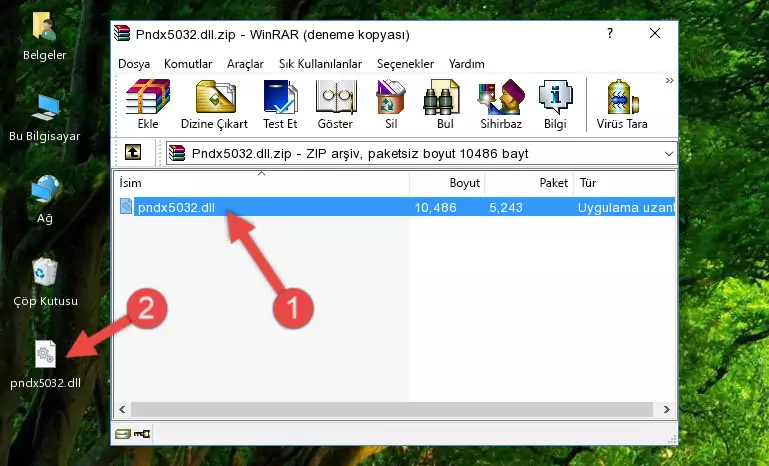Image resolution: width=769 pixels, height=466 pixels.
Task: Open the Yardım menu
Action: [466, 64]
